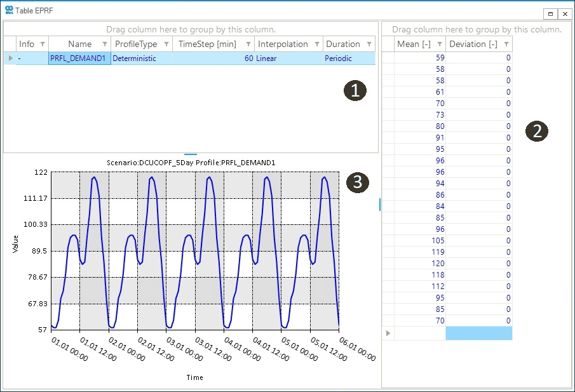
Task: Select the Deterministic profile type cell
Action: pyautogui.click(x=141, y=58)
